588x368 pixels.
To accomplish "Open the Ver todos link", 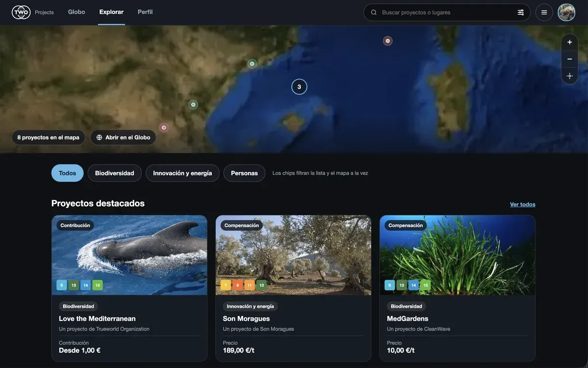I will point(523,205).
